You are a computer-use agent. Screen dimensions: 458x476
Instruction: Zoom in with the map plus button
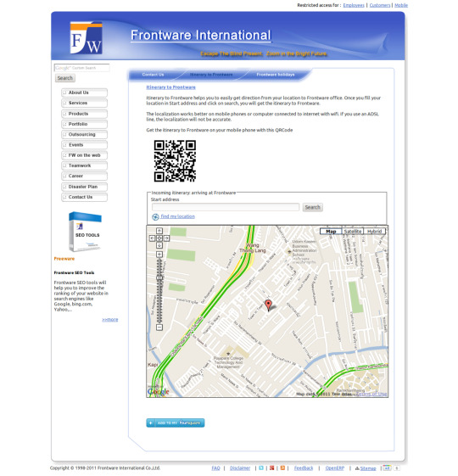click(x=159, y=255)
